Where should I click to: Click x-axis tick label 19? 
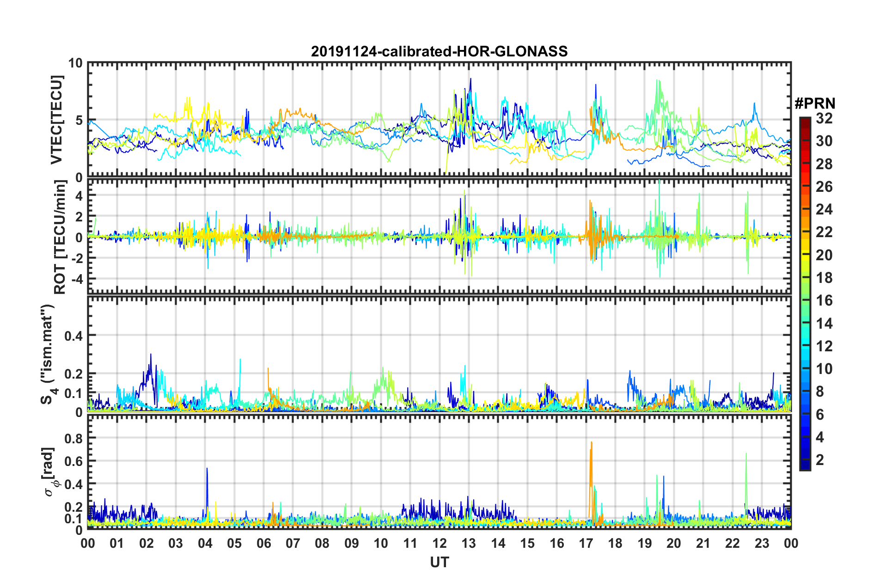[x=645, y=543]
